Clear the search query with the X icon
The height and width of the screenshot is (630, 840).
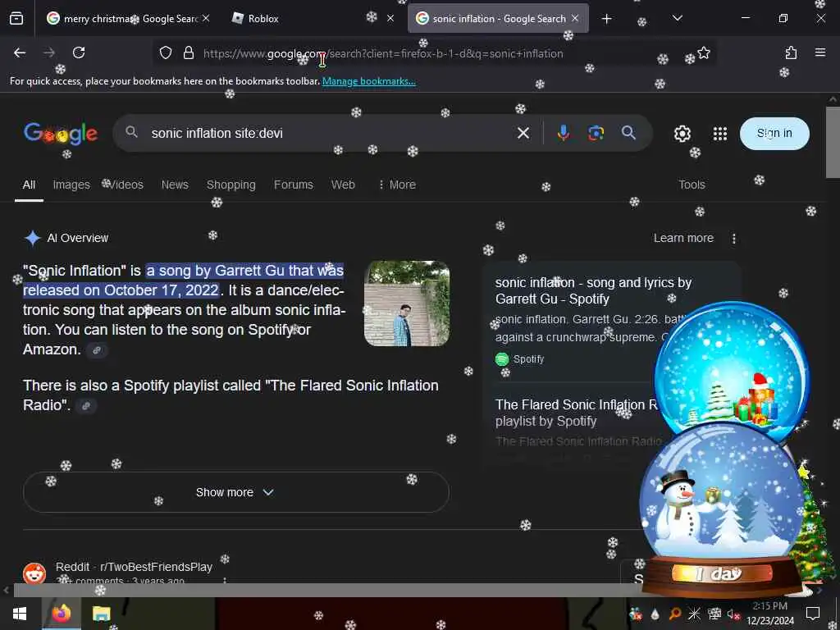(523, 133)
